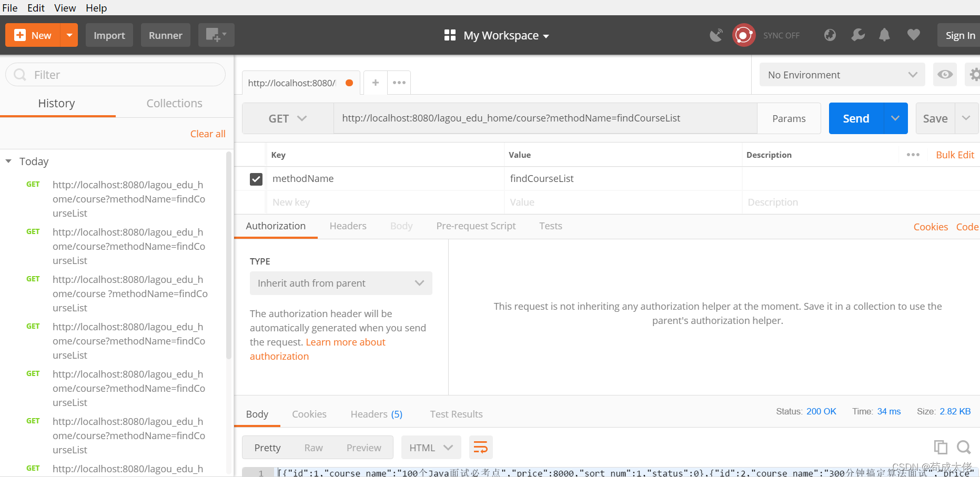Select request Headers tab

pyautogui.click(x=348, y=226)
